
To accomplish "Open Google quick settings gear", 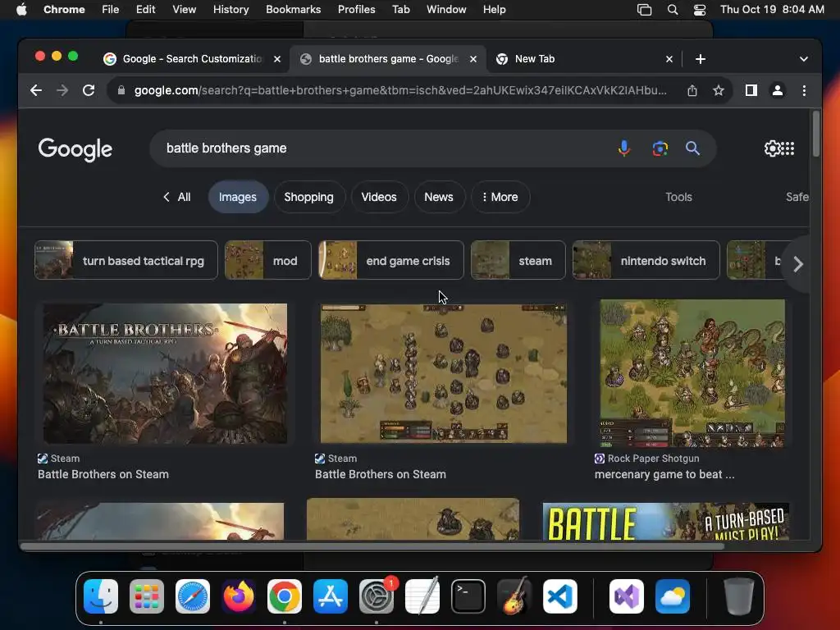I will (772, 148).
